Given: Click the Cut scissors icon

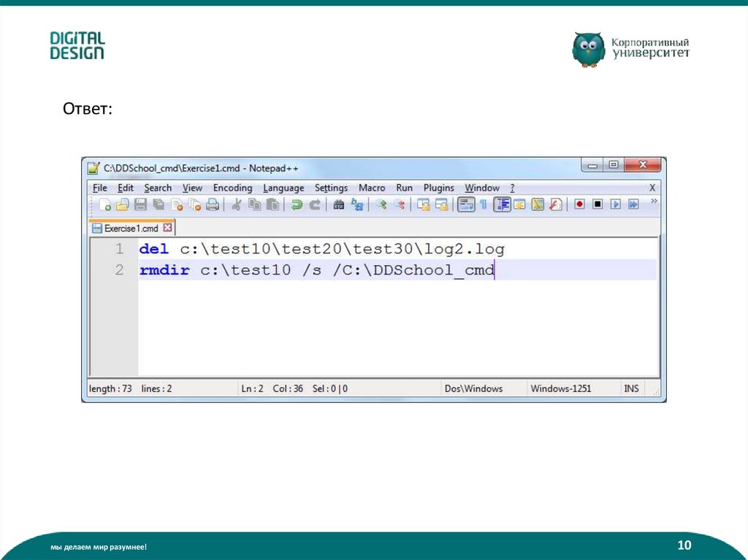Looking at the screenshot, I should (x=236, y=205).
